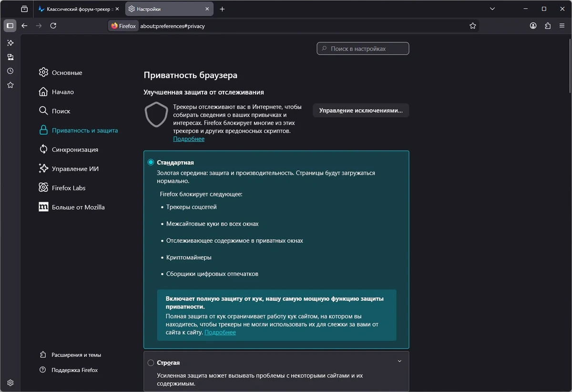Open the Bookmarks star sidebar icon
Image resolution: width=572 pixels, height=392 pixels.
pos(10,85)
